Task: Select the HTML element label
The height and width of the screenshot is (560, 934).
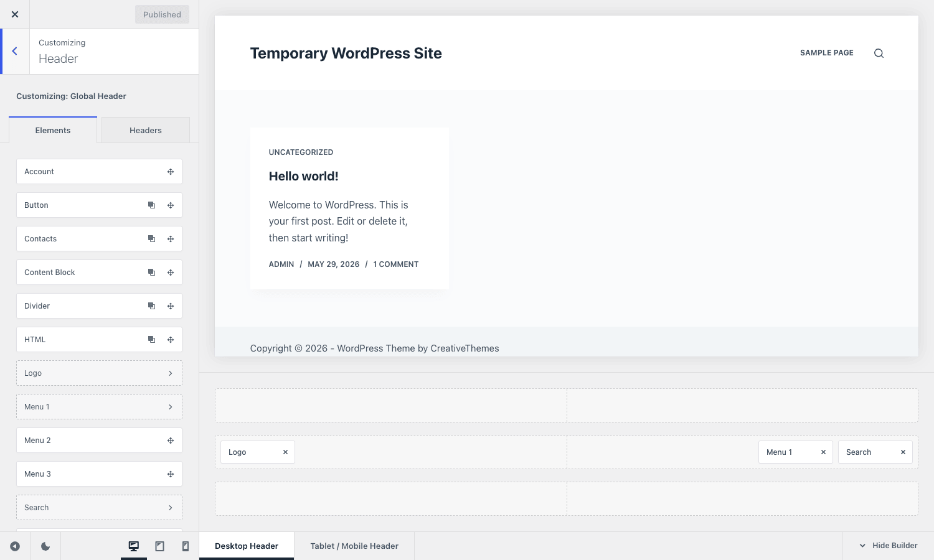Action: click(x=35, y=340)
